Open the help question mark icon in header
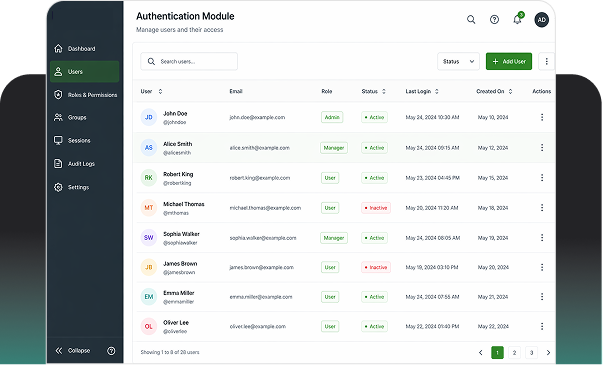 tap(494, 20)
